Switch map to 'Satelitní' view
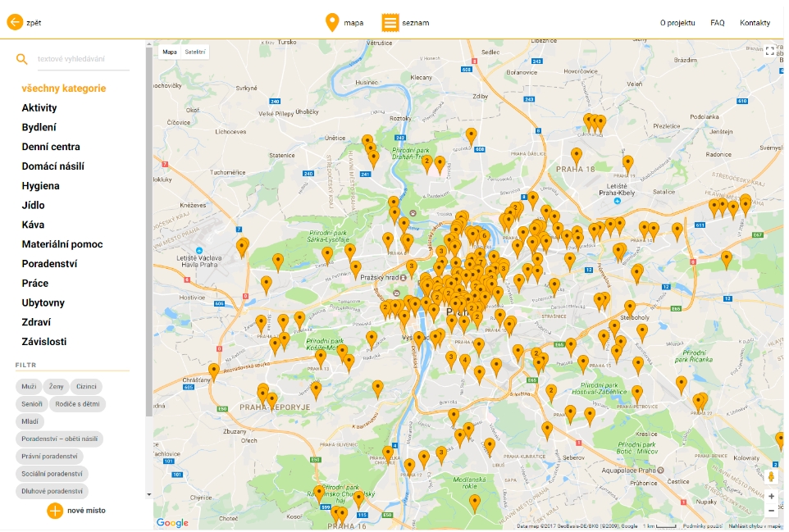This screenshot has width=789, height=532. coord(195,52)
